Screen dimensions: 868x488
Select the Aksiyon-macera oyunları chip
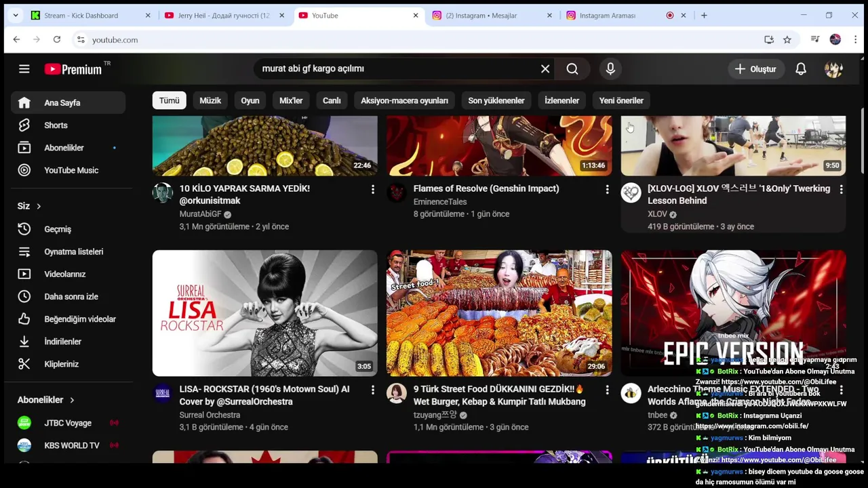click(x=404, y=100)
